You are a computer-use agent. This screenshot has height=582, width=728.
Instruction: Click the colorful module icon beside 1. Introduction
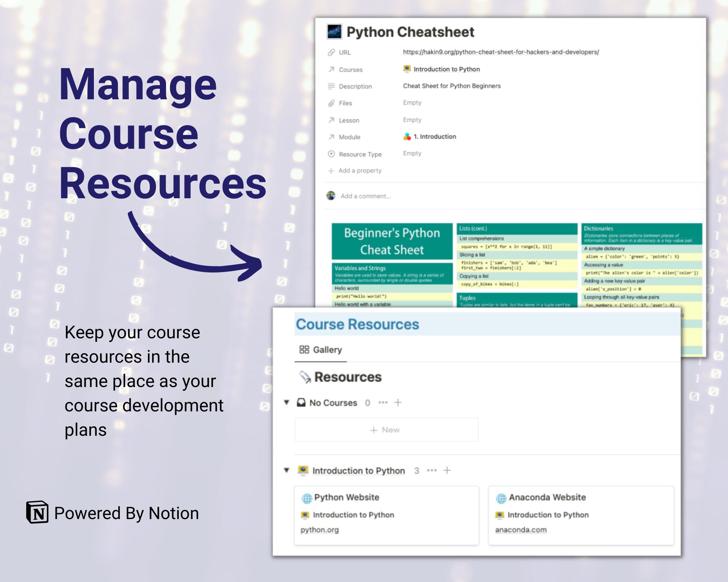pyautogui.click(x=407, y=136)
